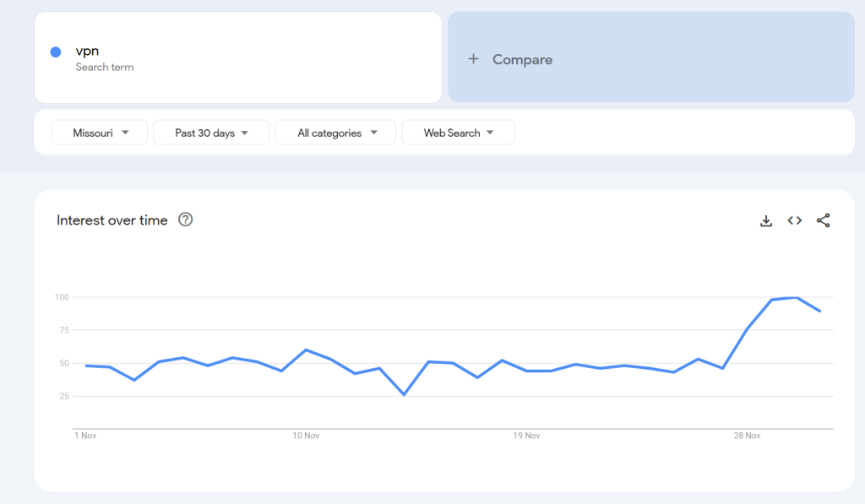Open the All categories dropdown
The image size is (865, 504).
coord(335,133)
